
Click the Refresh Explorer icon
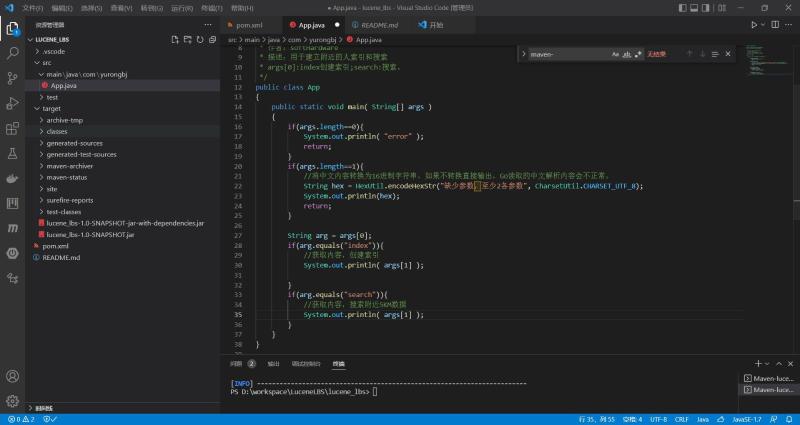click(200, 39)
